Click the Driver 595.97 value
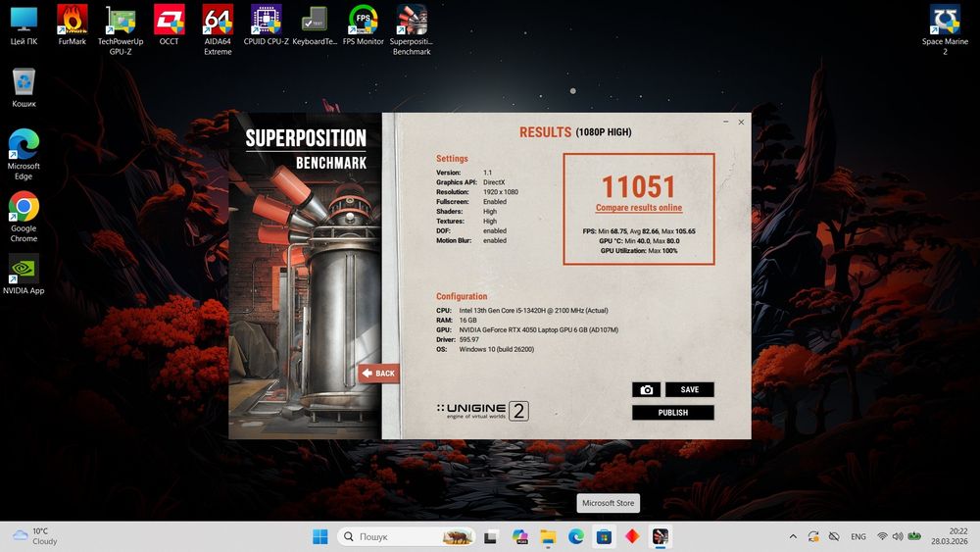 click(x=468, y=339)
